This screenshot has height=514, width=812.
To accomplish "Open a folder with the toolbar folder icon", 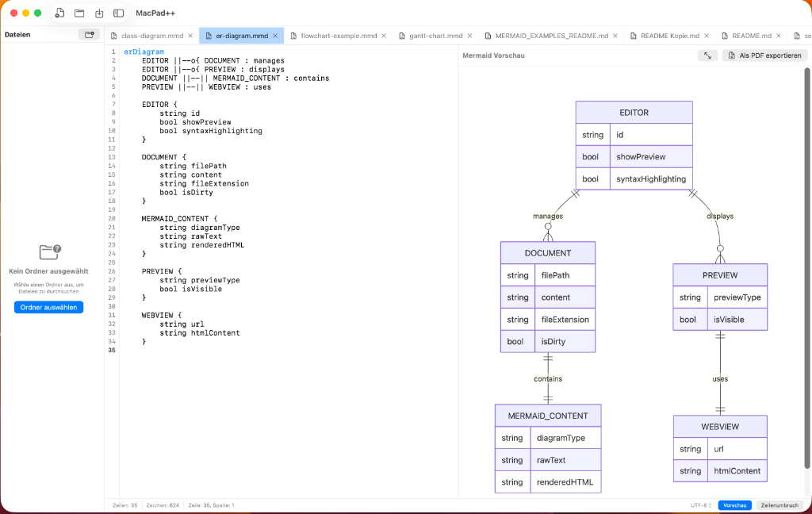I will [79, 13].
